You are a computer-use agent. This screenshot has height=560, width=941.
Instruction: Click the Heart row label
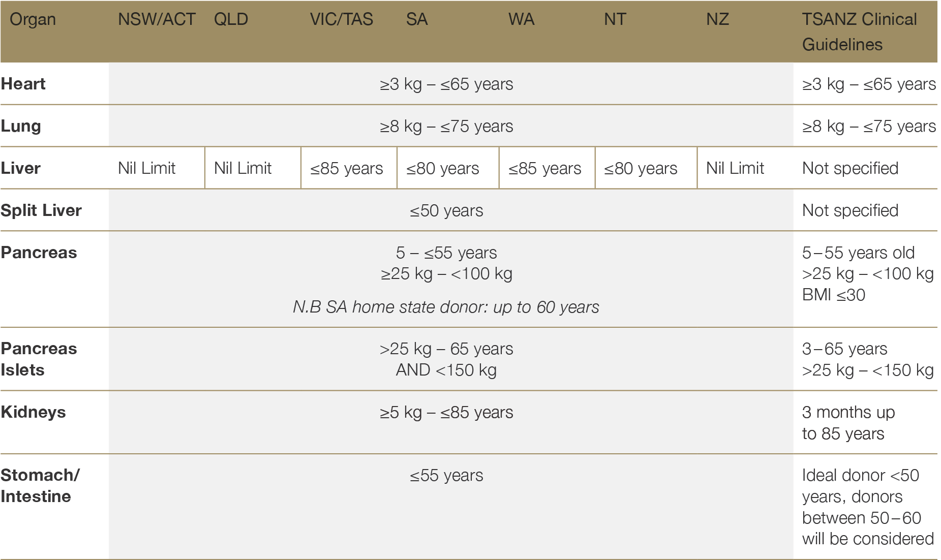coord(23,84)
